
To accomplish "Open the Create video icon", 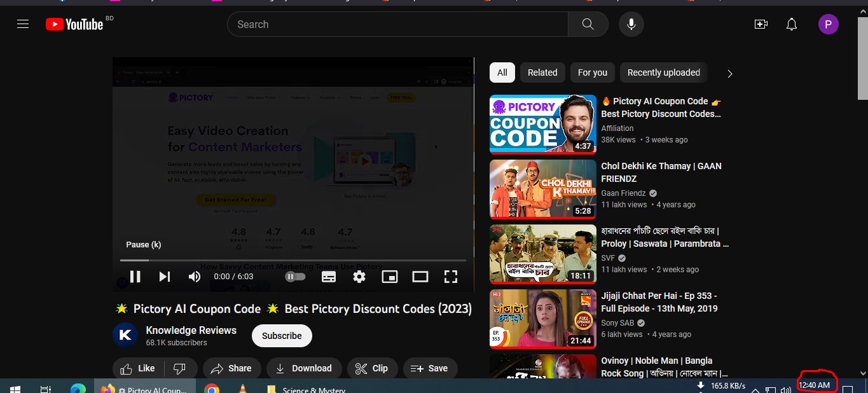I will (x=761, y=24).
